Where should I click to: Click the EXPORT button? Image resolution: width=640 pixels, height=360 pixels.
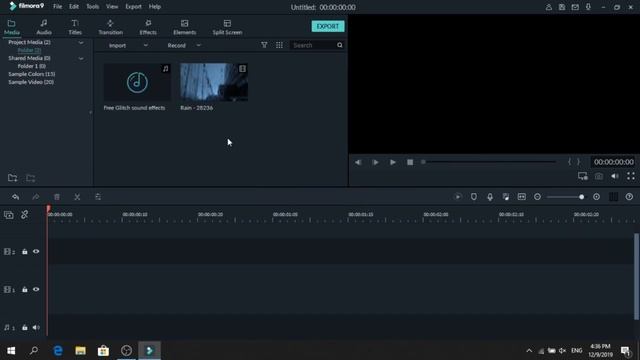(328, 26)
